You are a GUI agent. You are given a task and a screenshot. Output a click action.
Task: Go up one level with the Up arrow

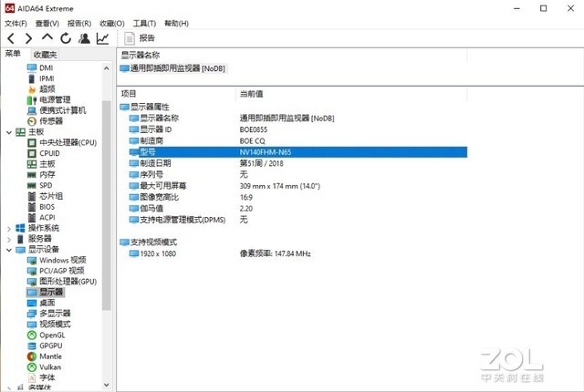pos(47,37)
